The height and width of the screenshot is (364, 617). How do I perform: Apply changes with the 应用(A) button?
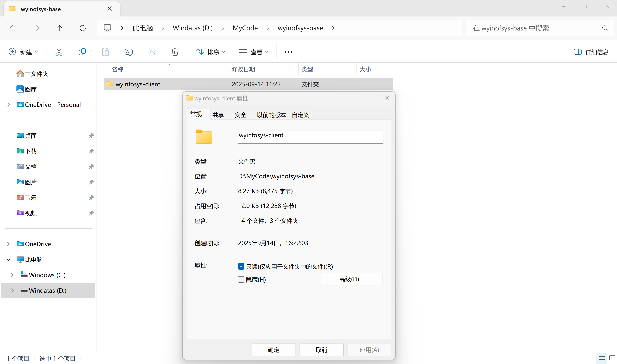[369, 349]
